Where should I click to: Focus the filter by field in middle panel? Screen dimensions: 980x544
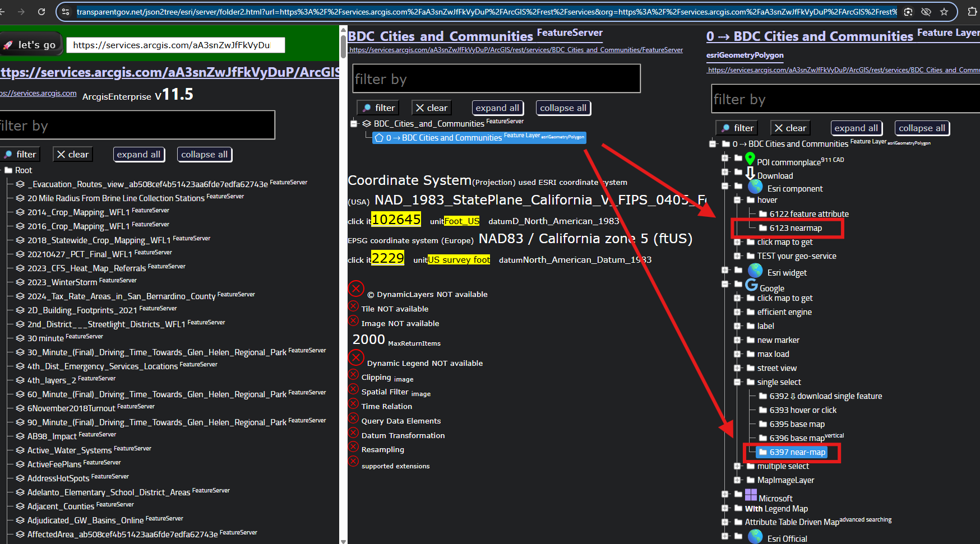click(496, 78)
